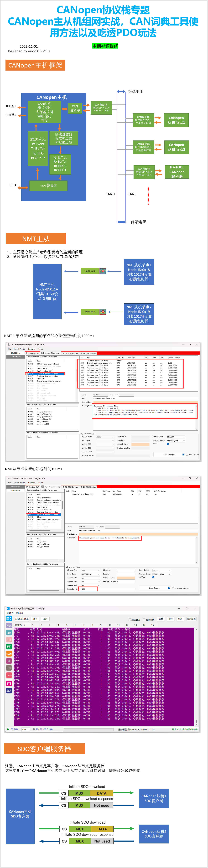Switch to RX PDO Mapping tab in 0x1017 editor
Image resolution: width=208 pixels, height=868 pixels.
88,487
